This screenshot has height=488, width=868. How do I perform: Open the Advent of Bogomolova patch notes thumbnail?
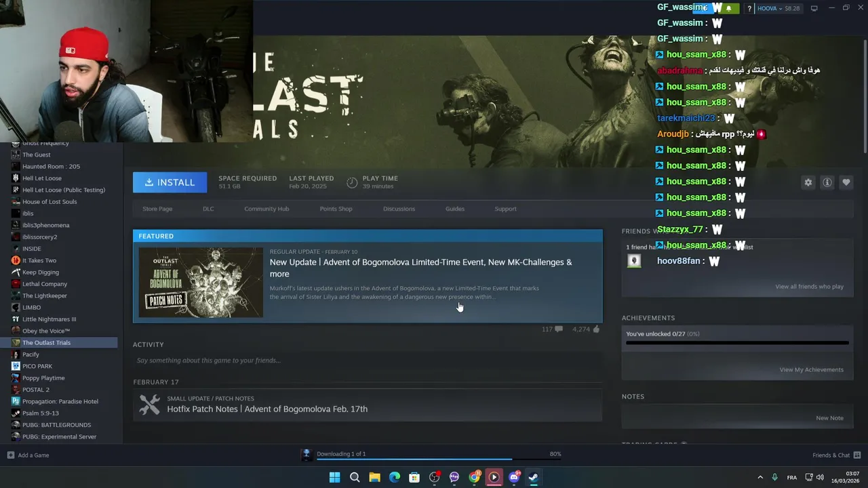[x=201, y=282]
